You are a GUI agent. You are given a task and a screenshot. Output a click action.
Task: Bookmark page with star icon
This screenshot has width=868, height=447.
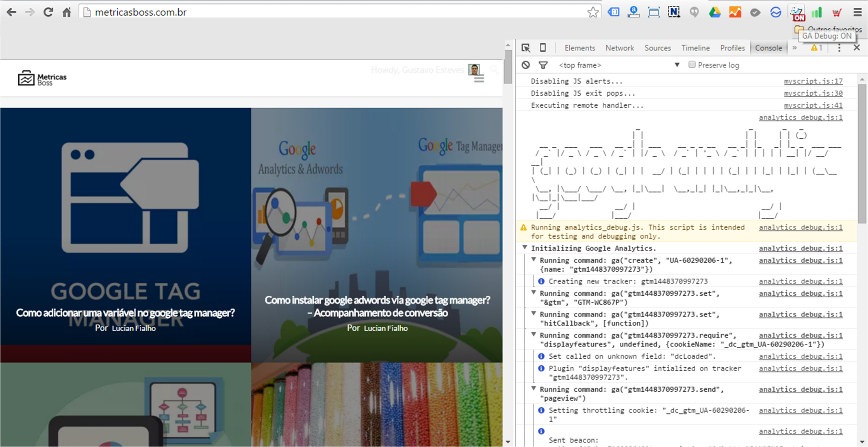point(592,12)
